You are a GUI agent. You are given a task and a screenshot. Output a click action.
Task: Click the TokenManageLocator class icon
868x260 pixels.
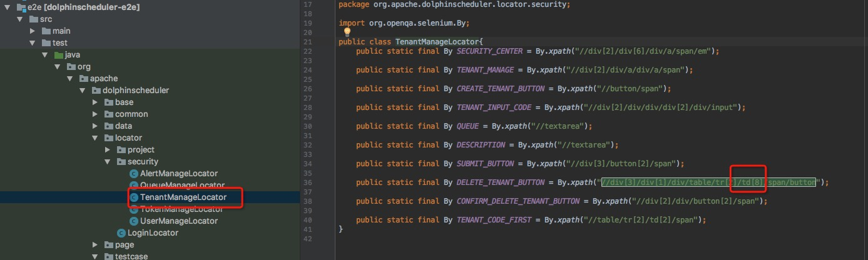pyautogui.click(x=133, y=209)
